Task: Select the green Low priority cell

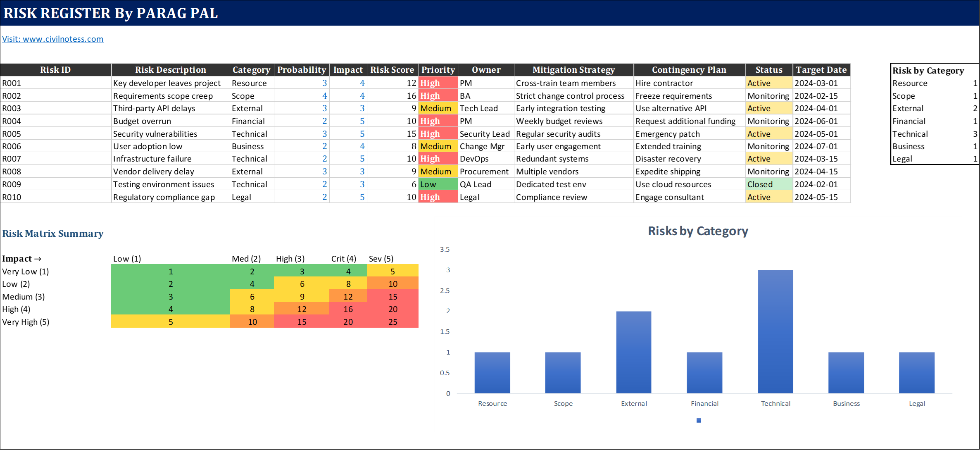Action: (438, 184)
